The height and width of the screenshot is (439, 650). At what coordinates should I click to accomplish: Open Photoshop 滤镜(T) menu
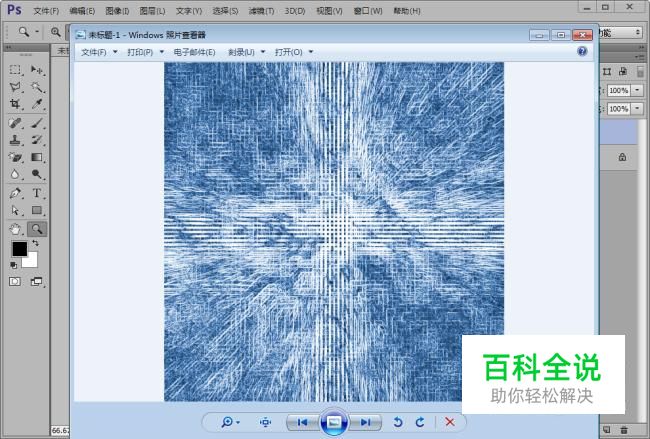point(261,11)
